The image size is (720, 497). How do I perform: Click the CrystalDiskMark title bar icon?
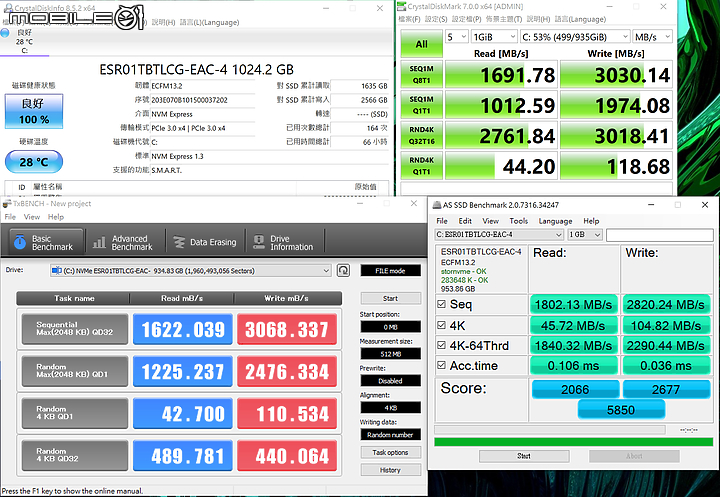(x=402, y=6)
